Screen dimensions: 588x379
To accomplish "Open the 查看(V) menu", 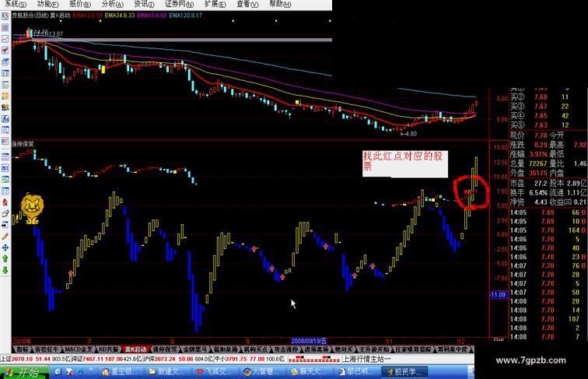I will click(x=247, y=4).
